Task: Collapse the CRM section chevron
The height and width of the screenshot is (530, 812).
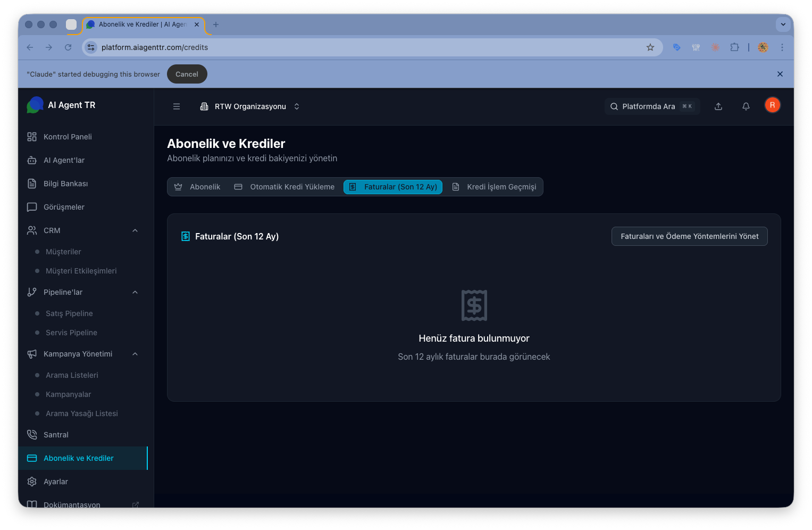Action: (x=135, y=230)
